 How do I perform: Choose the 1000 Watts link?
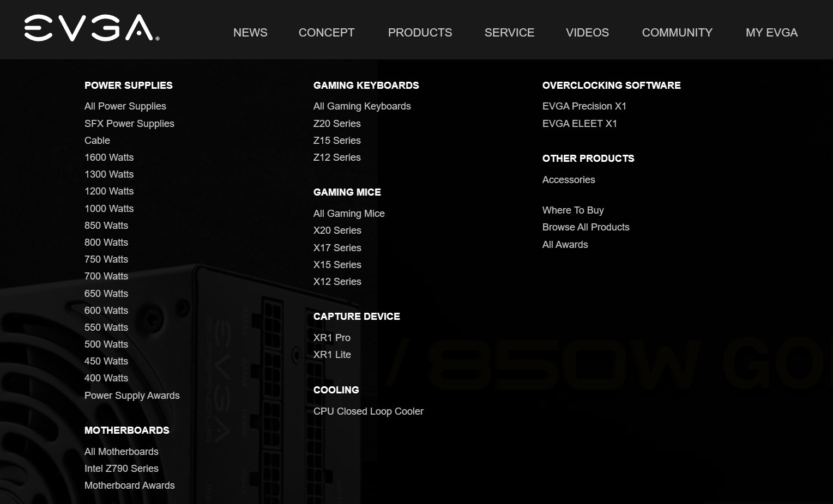point(109,209)
